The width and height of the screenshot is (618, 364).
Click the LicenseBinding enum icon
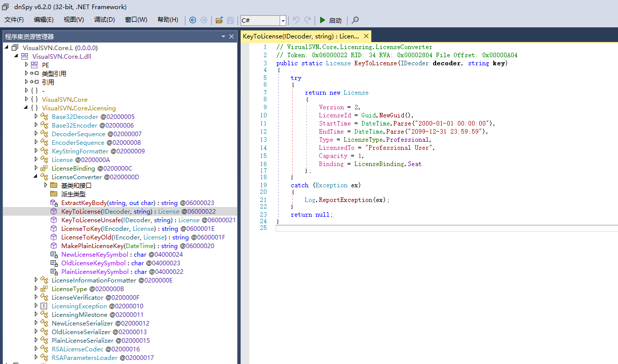44,168
